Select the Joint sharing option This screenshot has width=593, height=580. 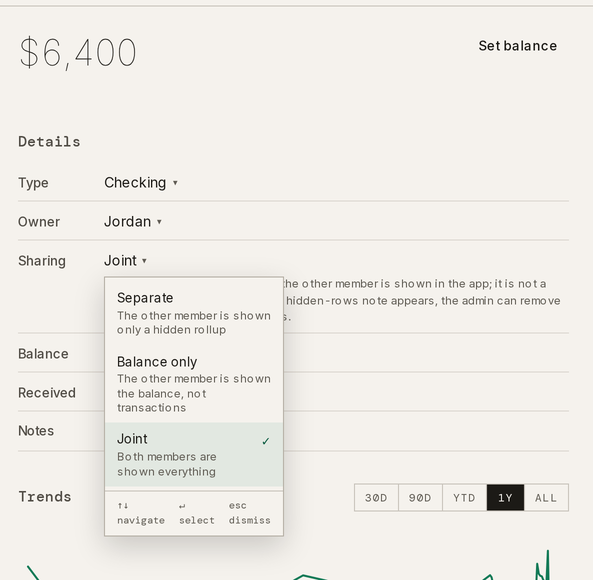(x=194, y=454)
